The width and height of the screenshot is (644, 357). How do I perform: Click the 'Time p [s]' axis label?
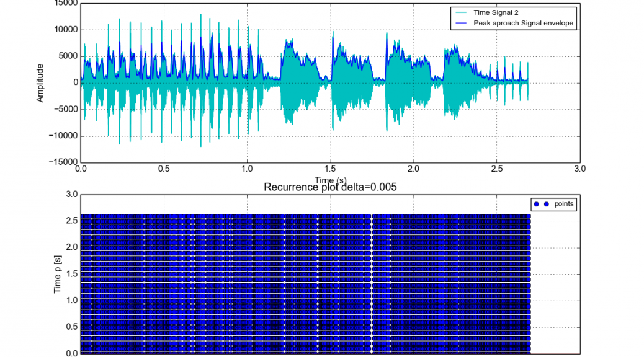click(x=58, y=273)
